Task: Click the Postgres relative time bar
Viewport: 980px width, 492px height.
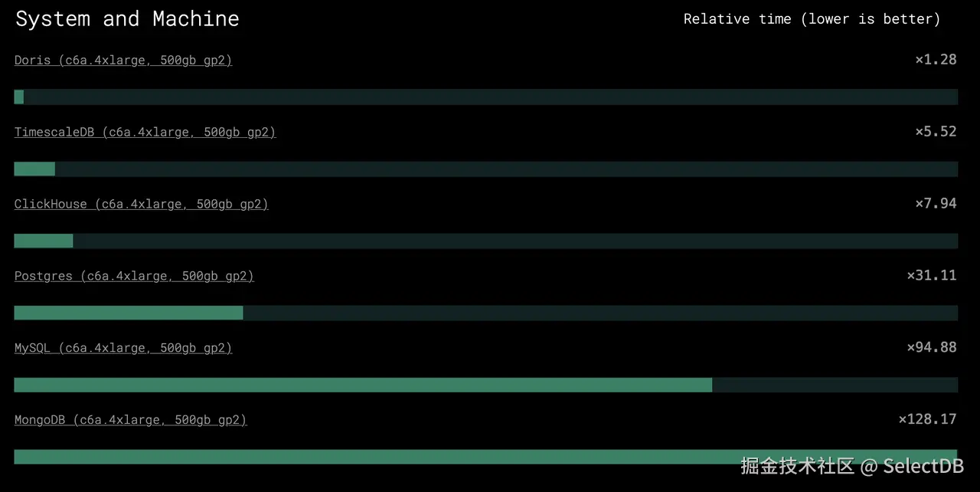Action: [485, 313]
